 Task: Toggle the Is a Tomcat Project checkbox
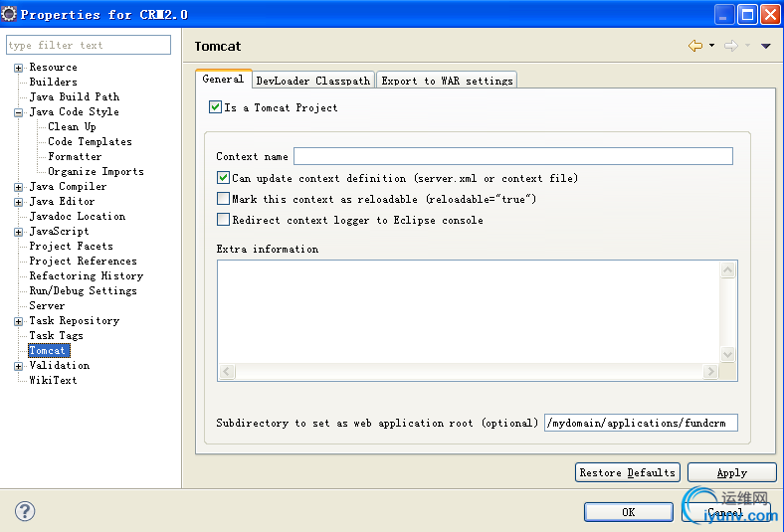(x=215, y=107)
